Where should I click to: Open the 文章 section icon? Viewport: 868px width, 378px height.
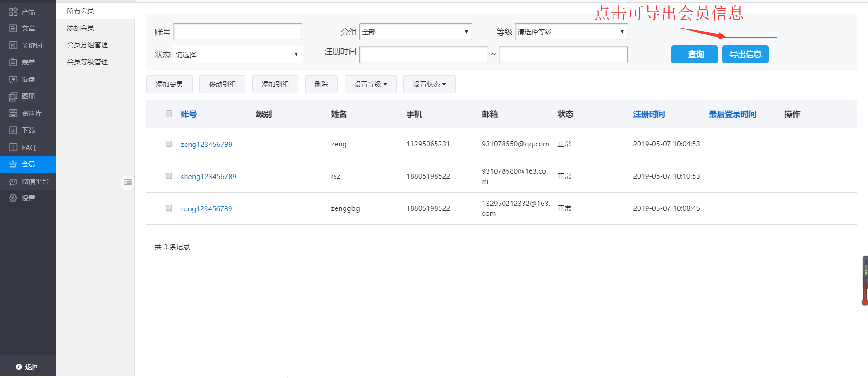pos(13,29)
